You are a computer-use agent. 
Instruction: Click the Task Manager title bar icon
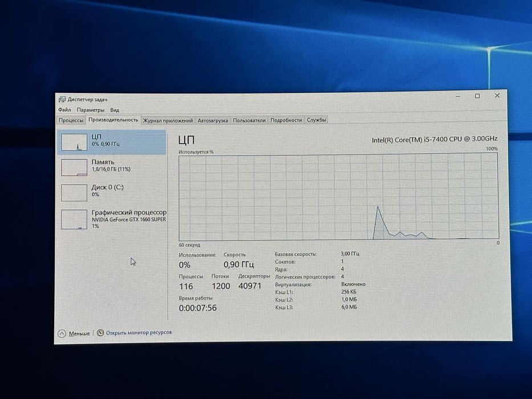[x=62, y=99]
